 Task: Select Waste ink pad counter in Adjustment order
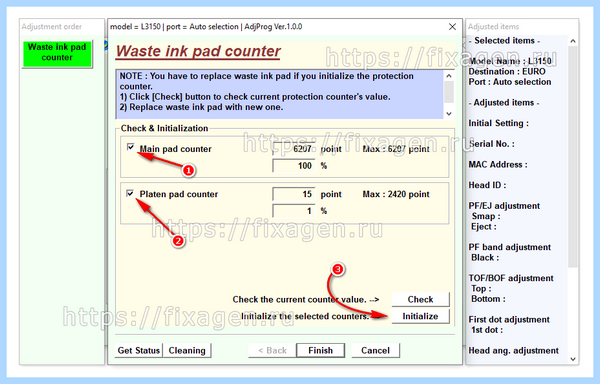(57, 54)
